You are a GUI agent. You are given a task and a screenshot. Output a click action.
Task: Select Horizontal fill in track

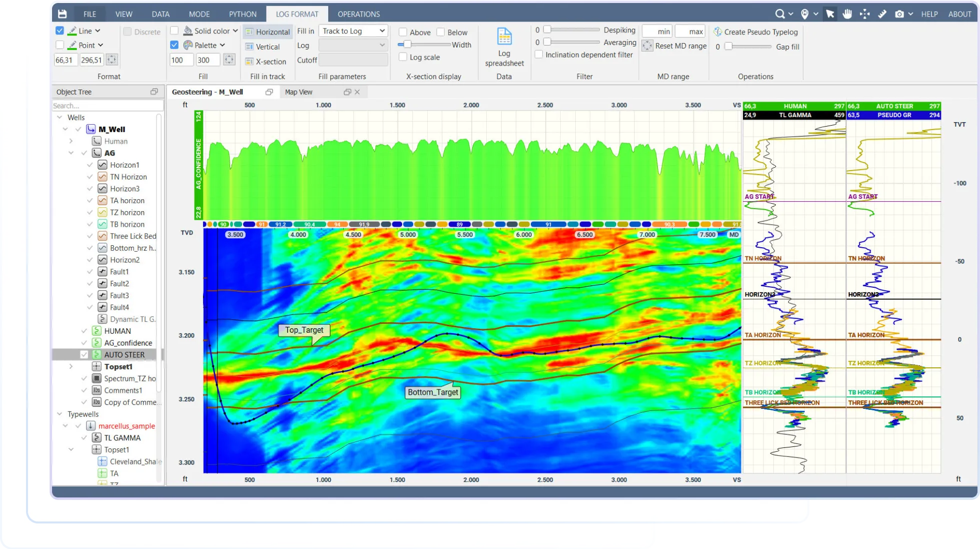268,32
